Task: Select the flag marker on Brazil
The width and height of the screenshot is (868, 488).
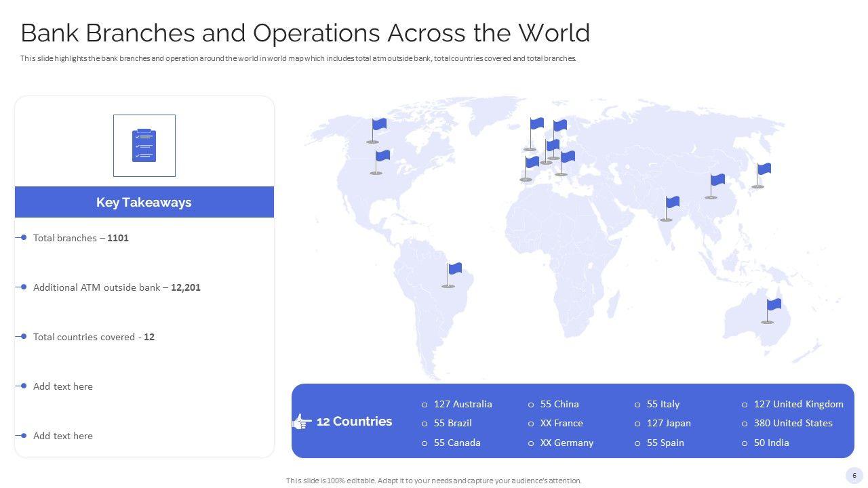Action: (451, 275)
